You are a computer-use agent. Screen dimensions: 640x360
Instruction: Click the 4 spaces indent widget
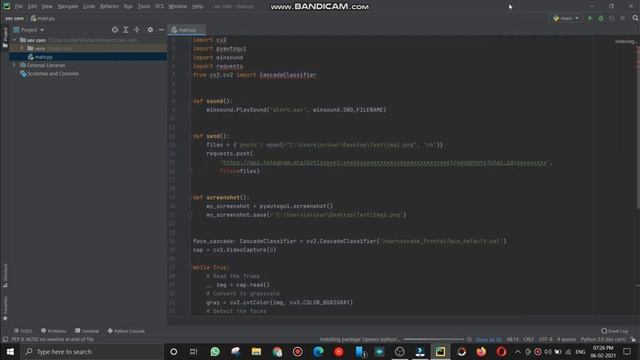[567, 340]
